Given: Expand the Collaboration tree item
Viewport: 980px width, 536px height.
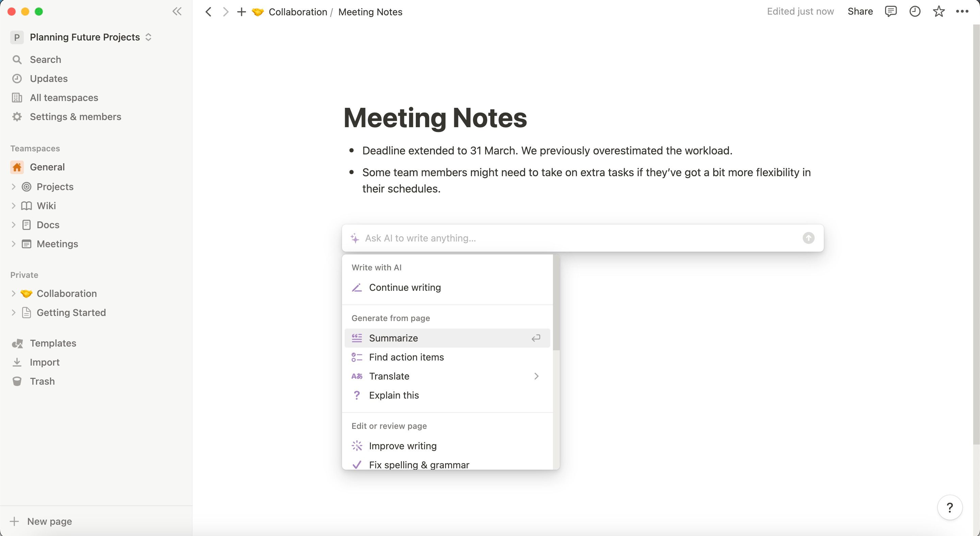Looking at the screenshot, I should [12, 293].
